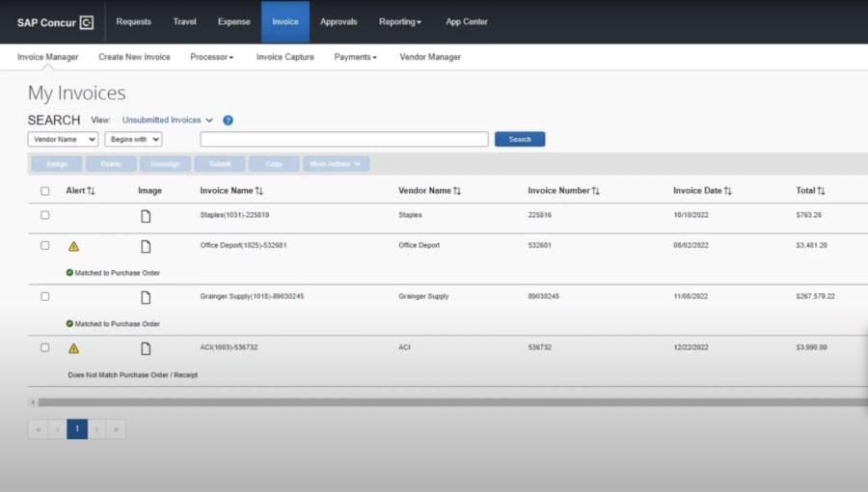
Task: Click the blue Search button
Action: [520, 140]
